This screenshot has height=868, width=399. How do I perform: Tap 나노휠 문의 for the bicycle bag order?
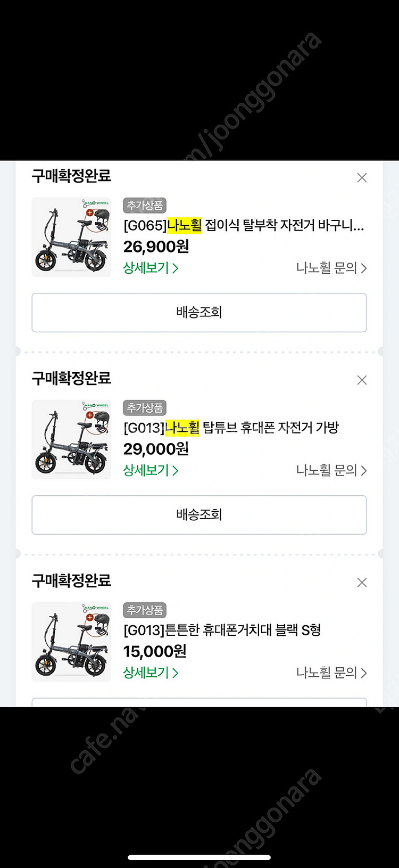[x=331, y=470]
